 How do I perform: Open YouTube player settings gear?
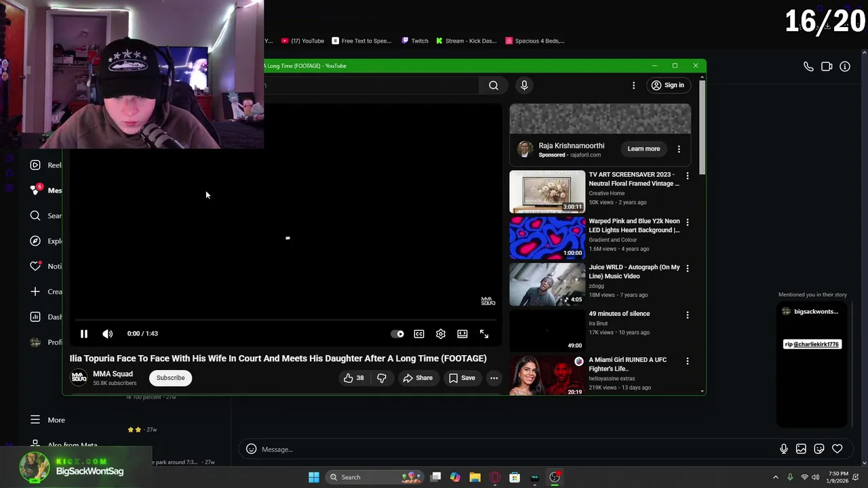(x=441, y=333)
